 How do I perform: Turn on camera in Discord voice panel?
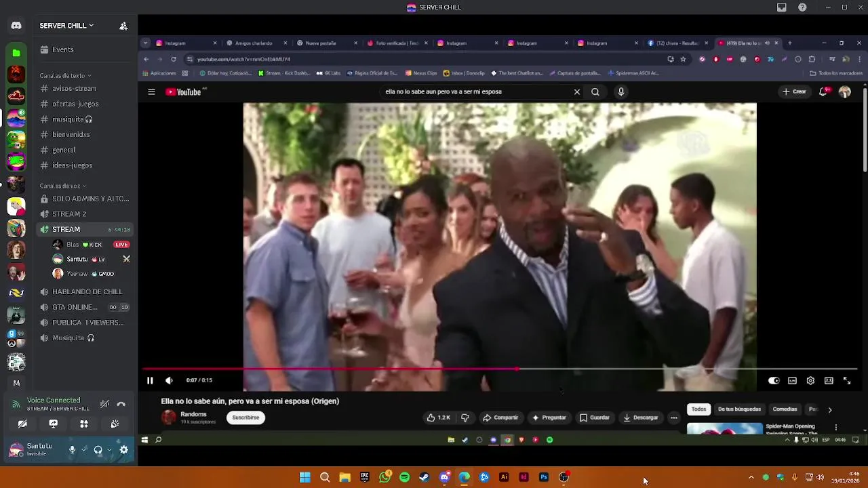[x=22, y=424]
